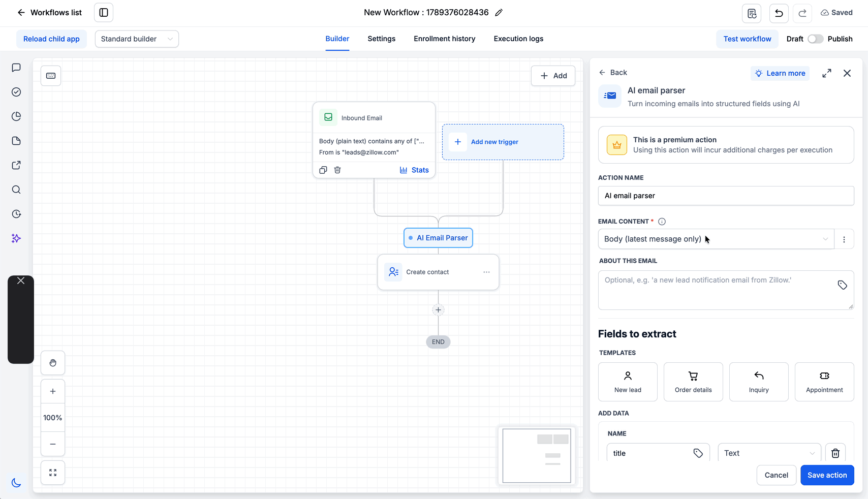The image size is (868, 499).
Task: Select the hand pan tool
Action: [x=53, y=363]
